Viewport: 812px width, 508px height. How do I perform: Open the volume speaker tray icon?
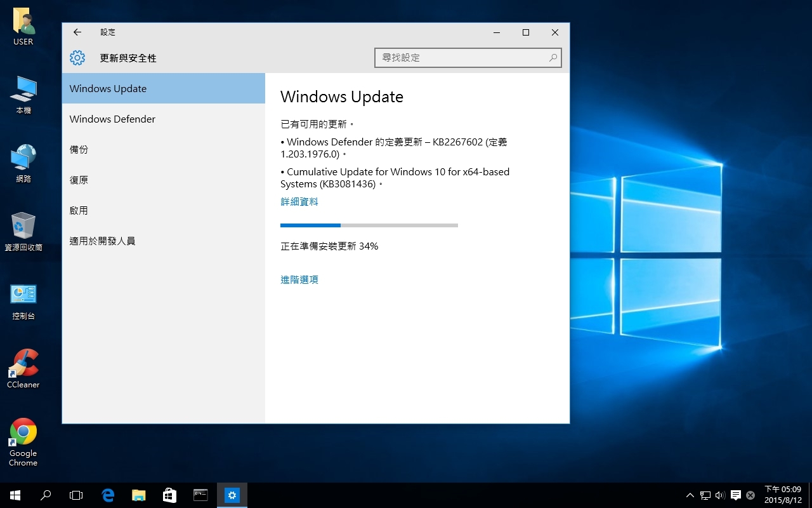(720, 495)
